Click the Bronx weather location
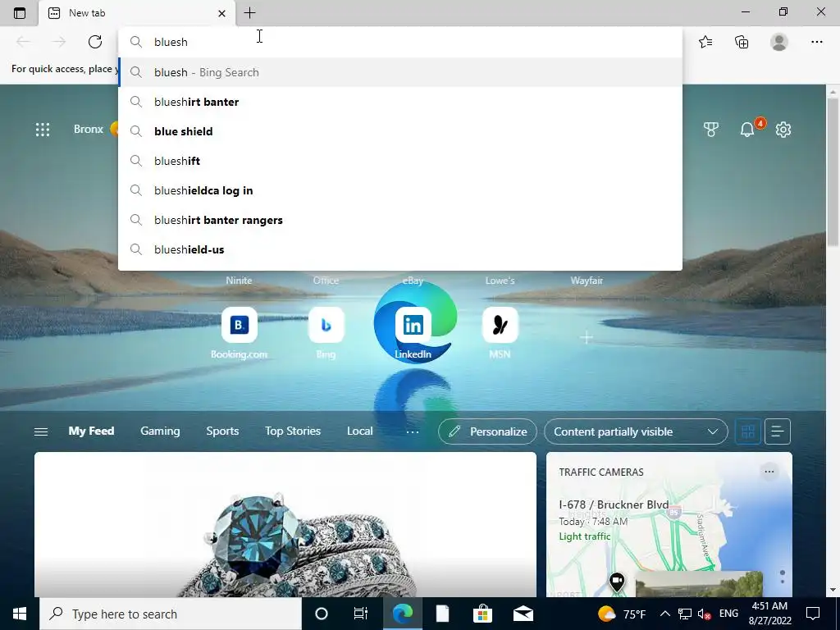This screenshot has height=630, width=840. click(x=89, y=129)
